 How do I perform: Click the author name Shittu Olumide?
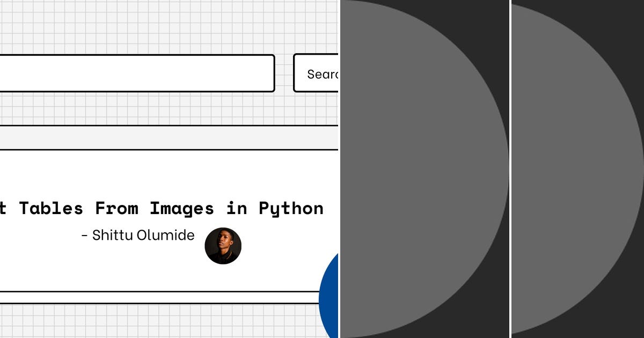point(143,235)
